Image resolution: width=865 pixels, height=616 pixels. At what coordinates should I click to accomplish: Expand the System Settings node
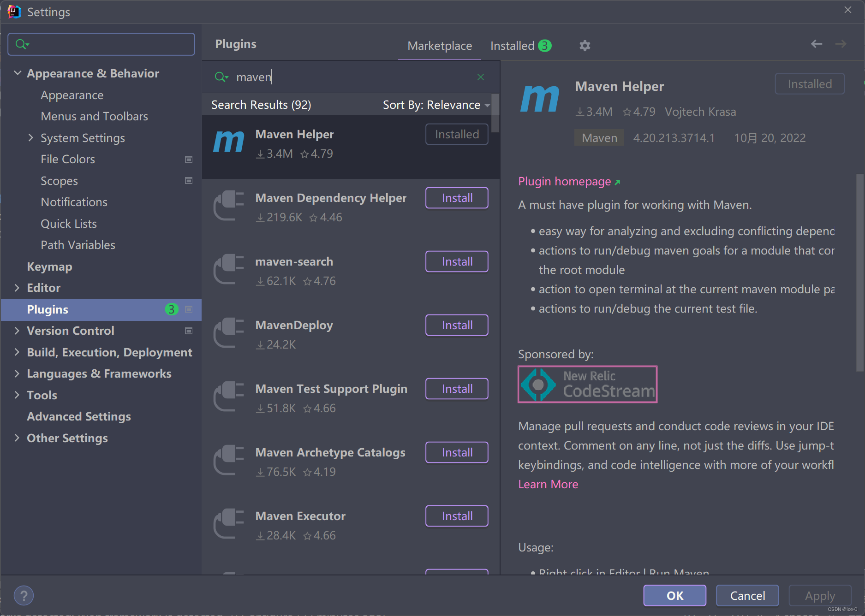click(31, 137)
